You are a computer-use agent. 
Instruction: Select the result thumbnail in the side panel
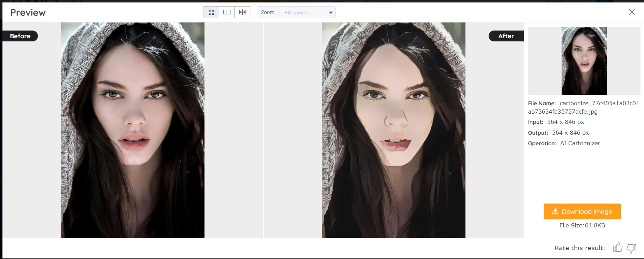[584, 61]
